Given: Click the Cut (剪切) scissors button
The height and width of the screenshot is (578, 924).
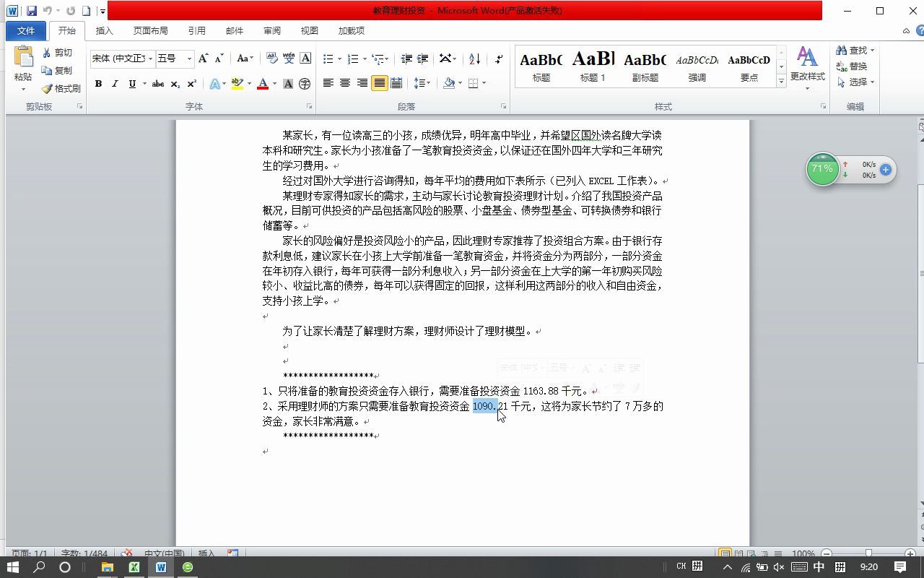Looking at the screenshot, I should point(57,53).
